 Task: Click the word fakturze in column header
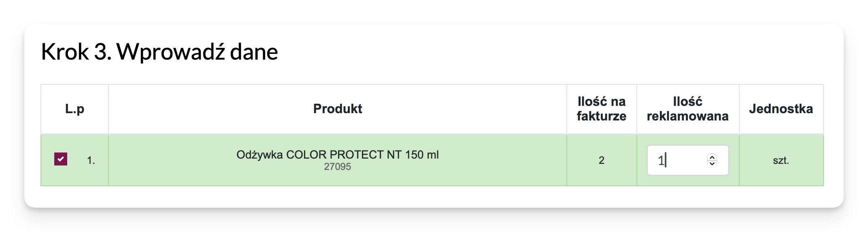[601, 116]
